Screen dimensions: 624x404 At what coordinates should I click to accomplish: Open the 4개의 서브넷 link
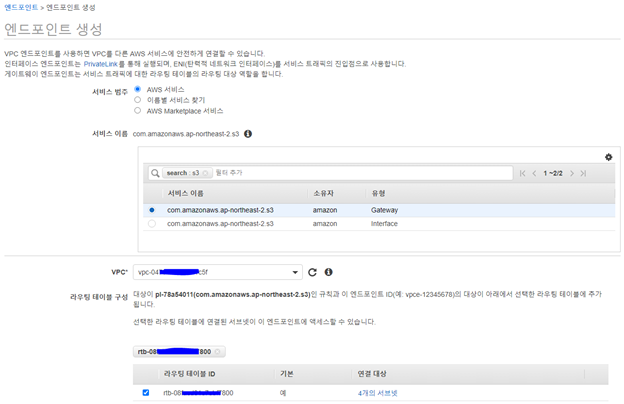pos(377,393)
